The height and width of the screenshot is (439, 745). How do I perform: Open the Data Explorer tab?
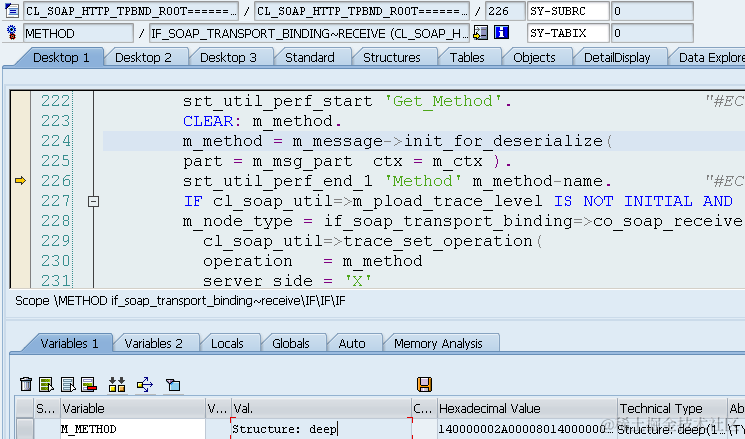click(710, 57)
